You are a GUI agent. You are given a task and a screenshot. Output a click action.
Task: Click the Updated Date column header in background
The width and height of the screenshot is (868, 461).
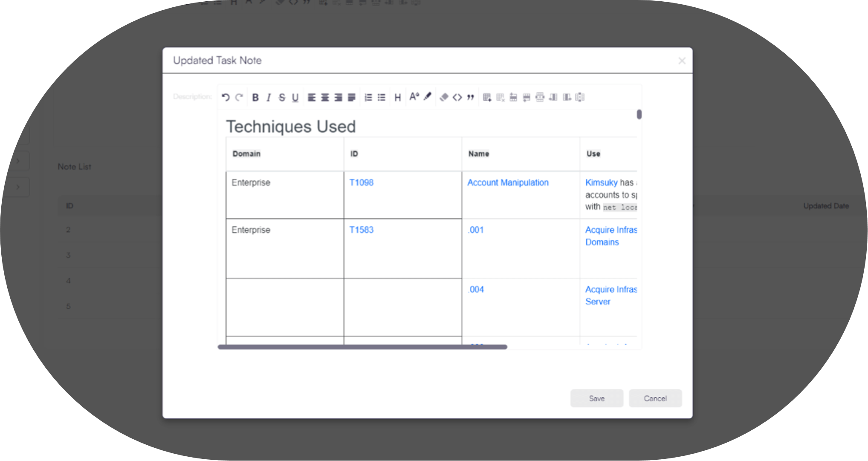click(826, 206)
